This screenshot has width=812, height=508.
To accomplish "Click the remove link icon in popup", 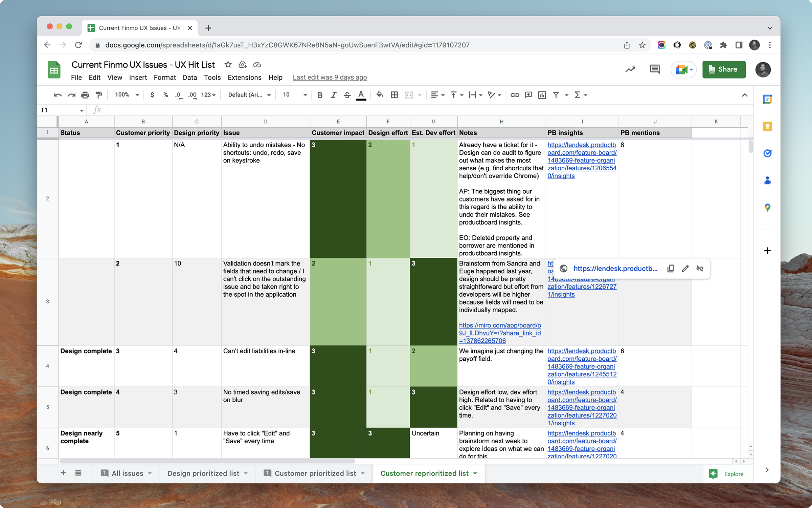I will coord(700,269).
